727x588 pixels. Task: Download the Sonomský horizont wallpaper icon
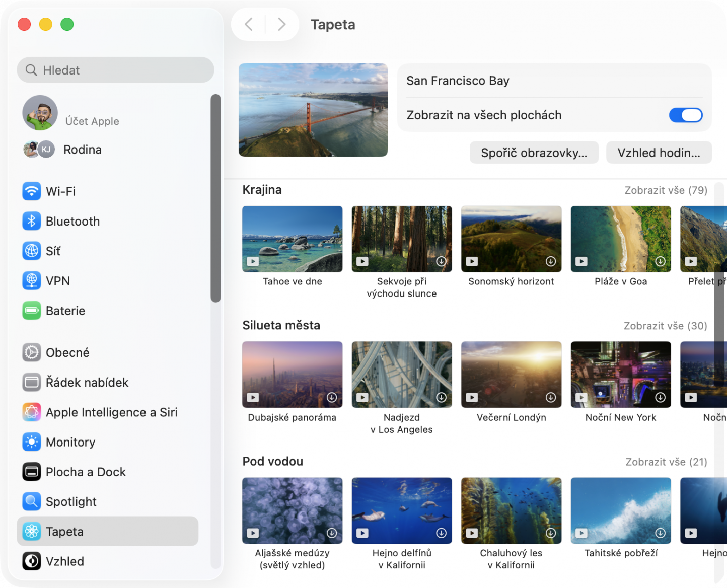551,261
